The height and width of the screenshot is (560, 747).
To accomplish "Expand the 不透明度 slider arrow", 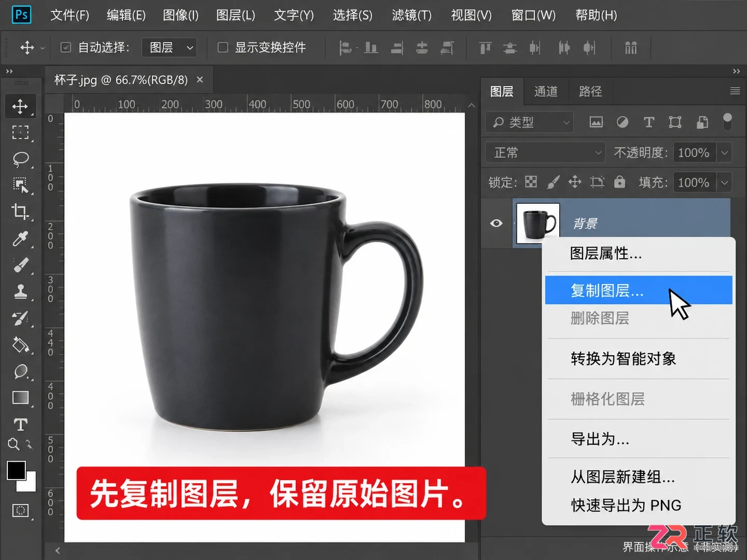I will pyautogui.click(x=724, y=153).
